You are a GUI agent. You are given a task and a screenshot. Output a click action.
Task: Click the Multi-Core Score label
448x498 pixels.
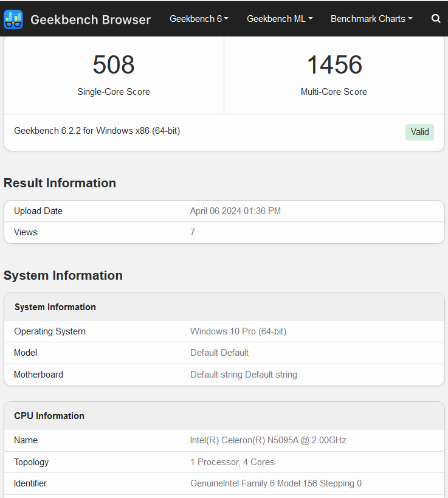point(334,92)
